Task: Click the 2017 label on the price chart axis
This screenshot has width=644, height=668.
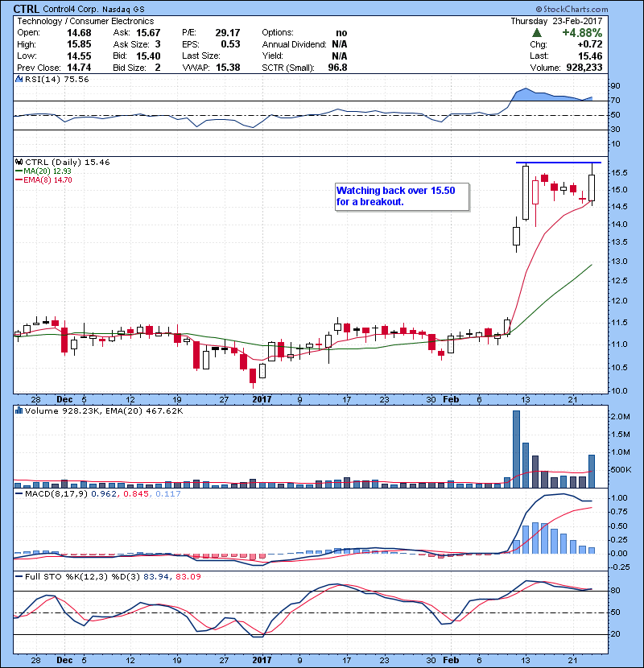Action: pyautogui.click(x=262, y=400)
